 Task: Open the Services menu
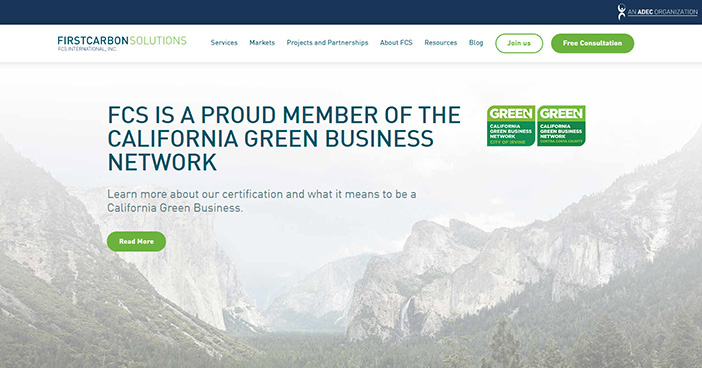tap(224, 43)
